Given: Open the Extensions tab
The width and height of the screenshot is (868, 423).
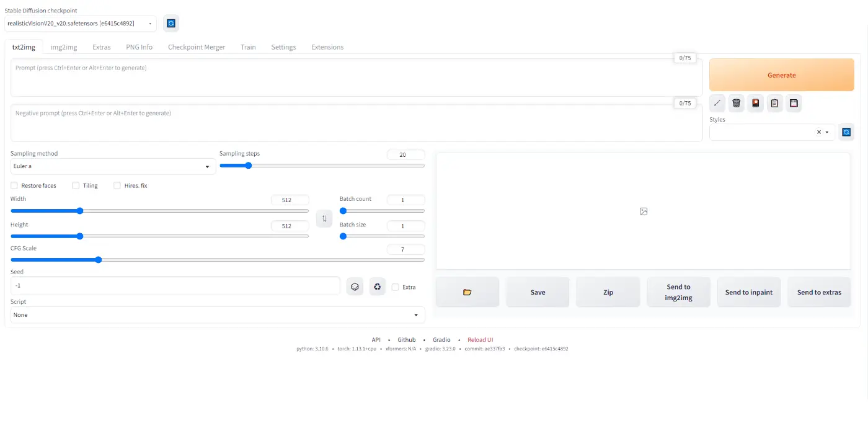Looking at the screenshot, I should [x=327, y=47].
